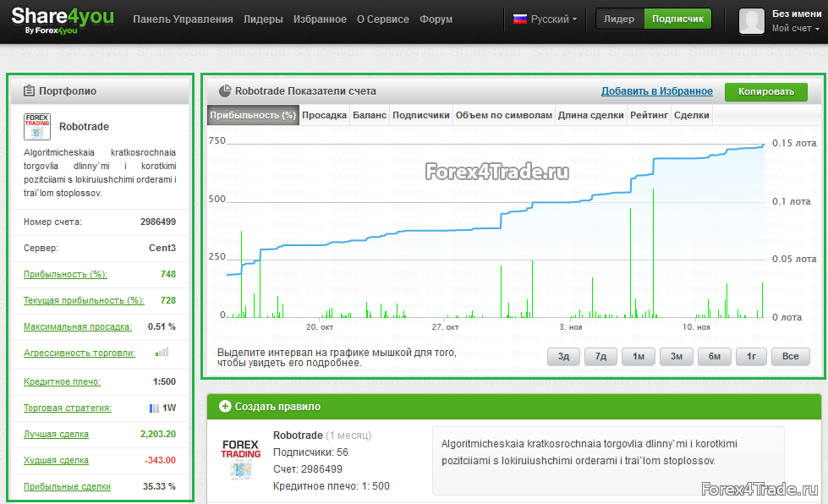
Task: Set chart range to 7д
Action: (x=601, y=357)
